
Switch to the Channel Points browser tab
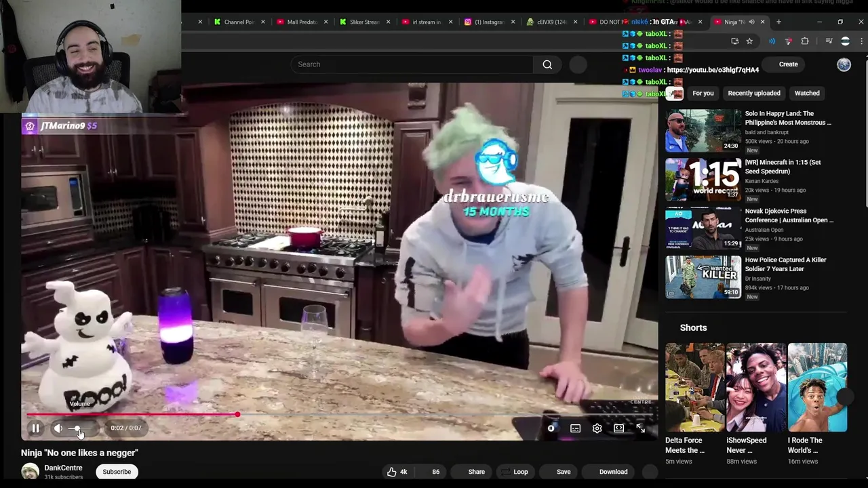click(239, 22)
